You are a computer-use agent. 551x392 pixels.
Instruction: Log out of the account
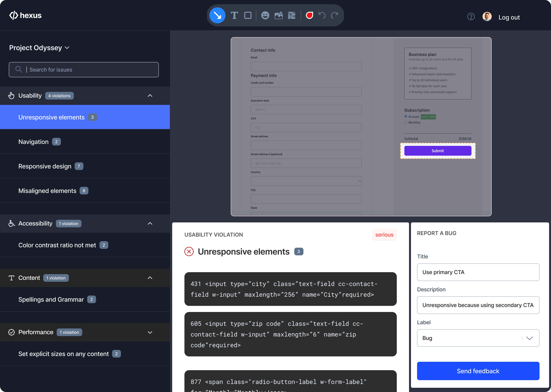point(509,17)
